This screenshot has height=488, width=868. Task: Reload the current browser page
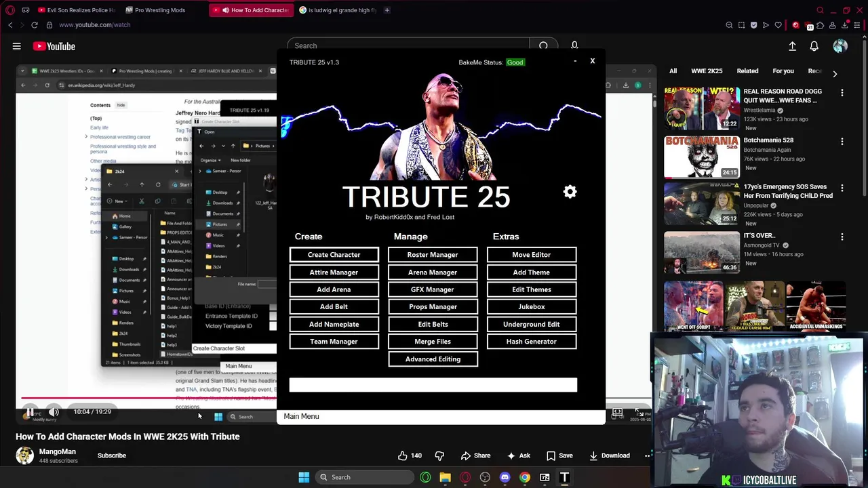point(34,25)
